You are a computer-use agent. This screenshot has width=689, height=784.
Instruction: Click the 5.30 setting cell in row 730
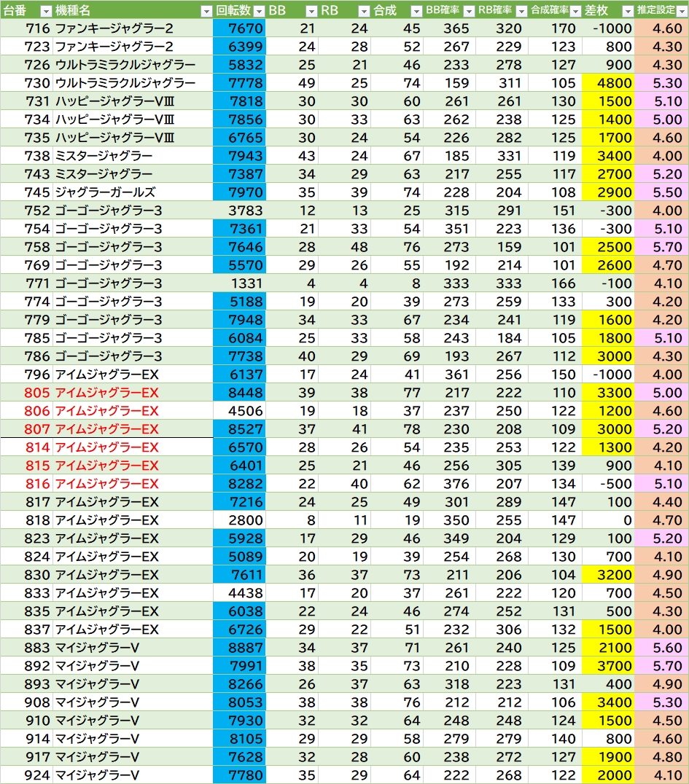click(662, 83)
